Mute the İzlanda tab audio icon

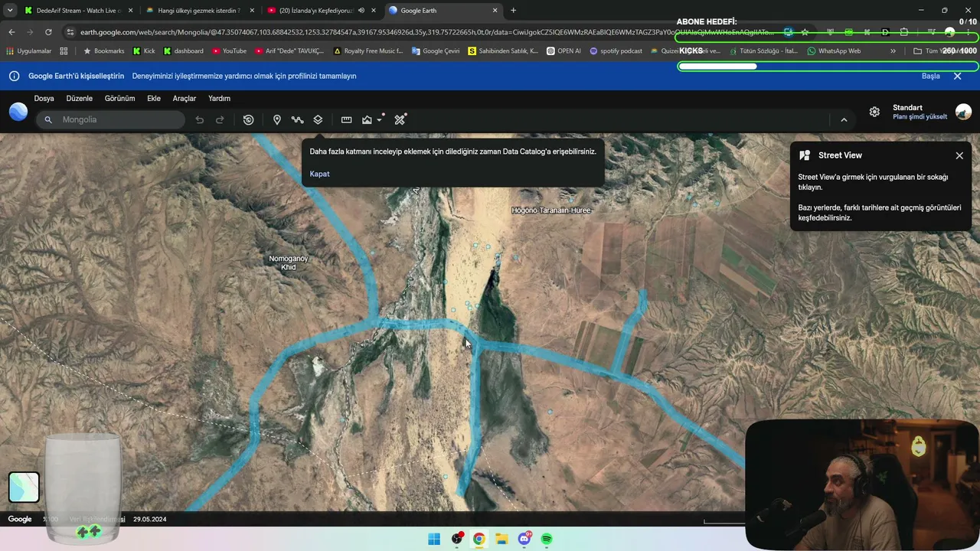click(361, 11)
